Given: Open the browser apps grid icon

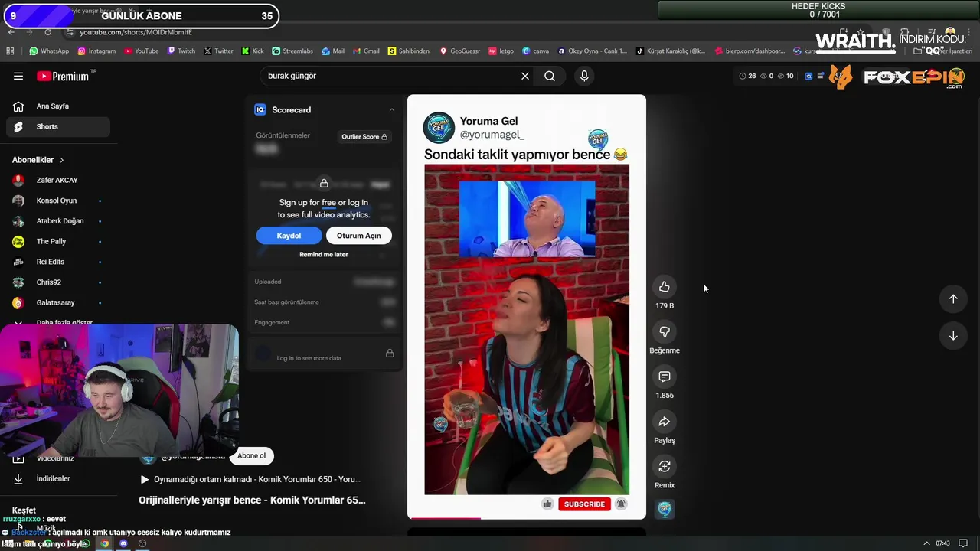Looking at the screenshot, I should click(10, 51).
